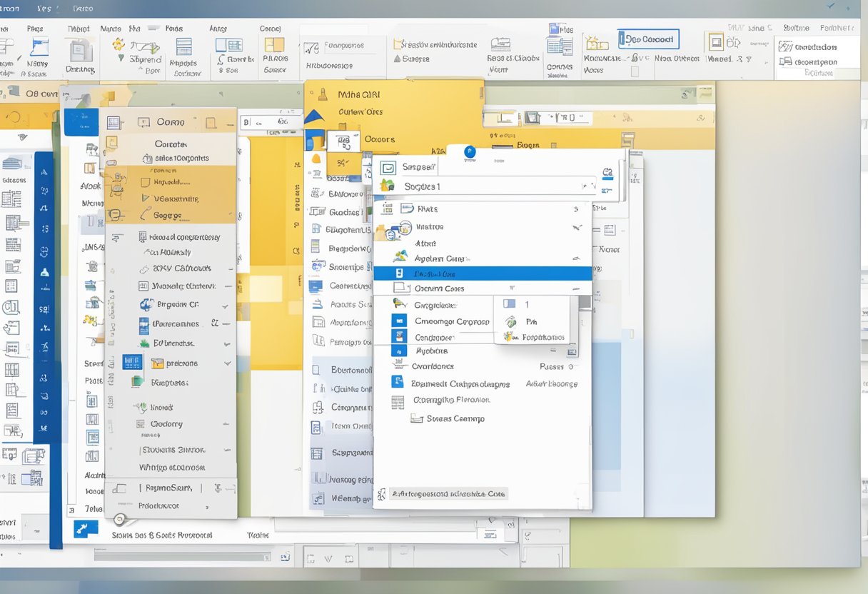Expand the chevron on the 'preicons' row
The height and width of the screenshot is (594, 868).
(228, 363)
